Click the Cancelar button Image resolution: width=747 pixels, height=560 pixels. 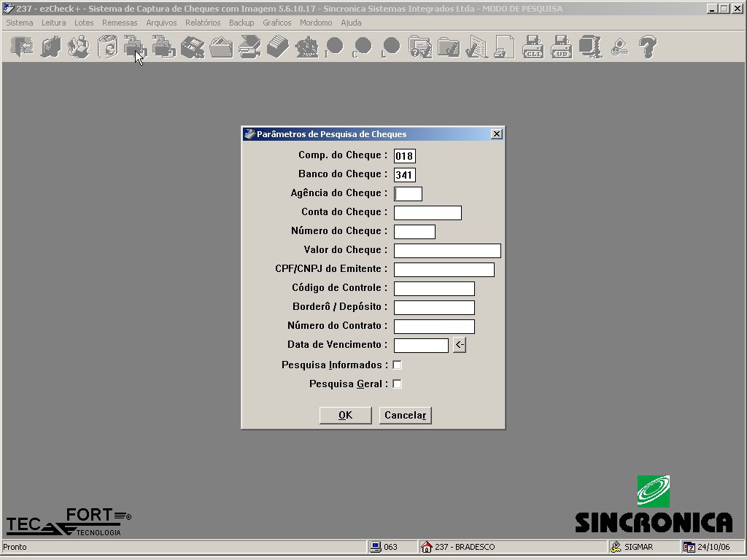[406, 415]
